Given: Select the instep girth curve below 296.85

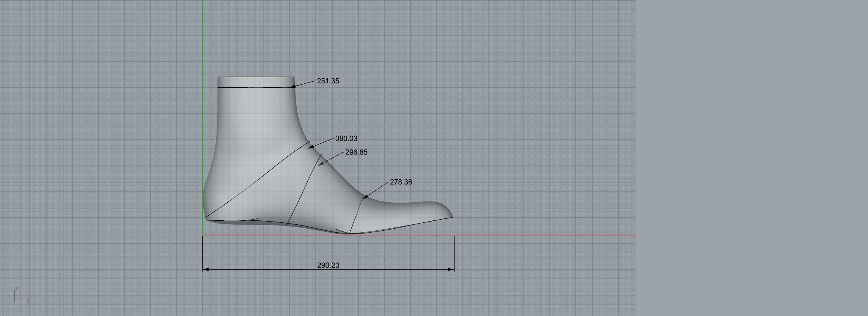Looking at the screenshot, I should click(x=303, y=190).
